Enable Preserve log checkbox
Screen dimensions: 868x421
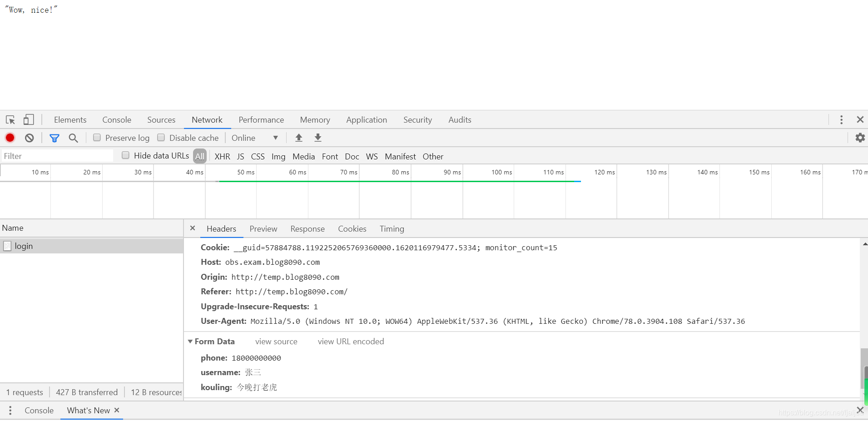[97, 137]
